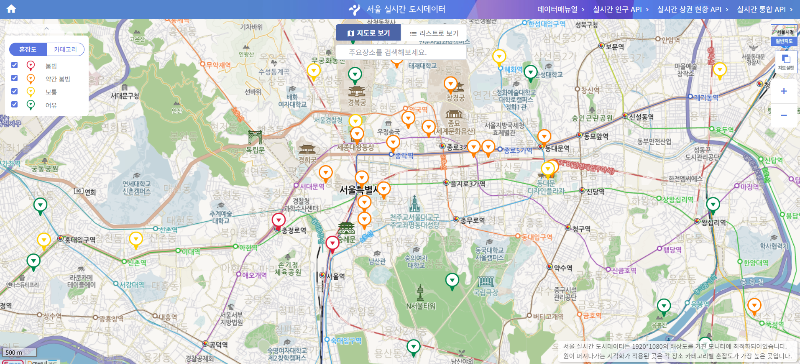Select the yellow marker at 홍대입구역
800x364 pixels.
(x=44, y=241)
